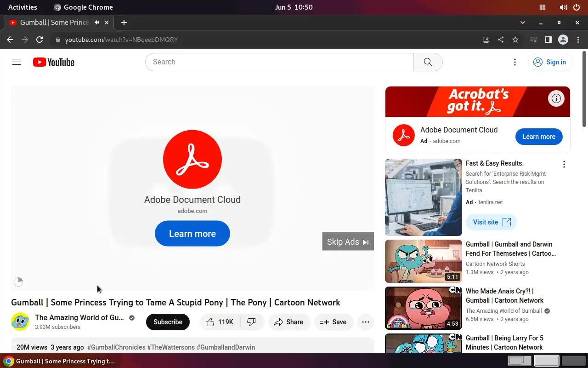588x368 pixels.
Task: Click the Adobe Acrobat logo in video ad
Action: coord(192,159)
